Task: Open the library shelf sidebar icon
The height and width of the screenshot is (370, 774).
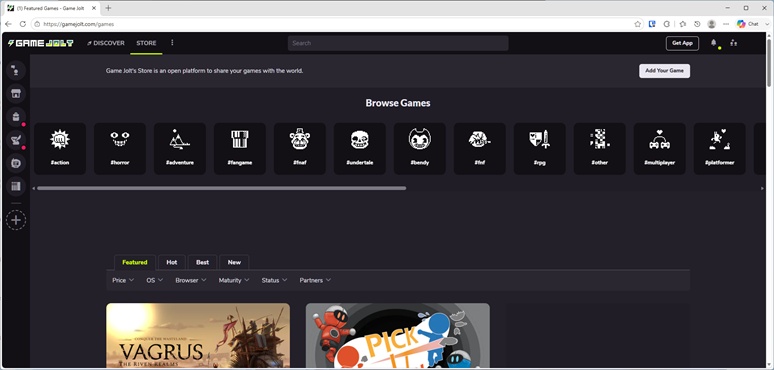Action: [16, 186]
